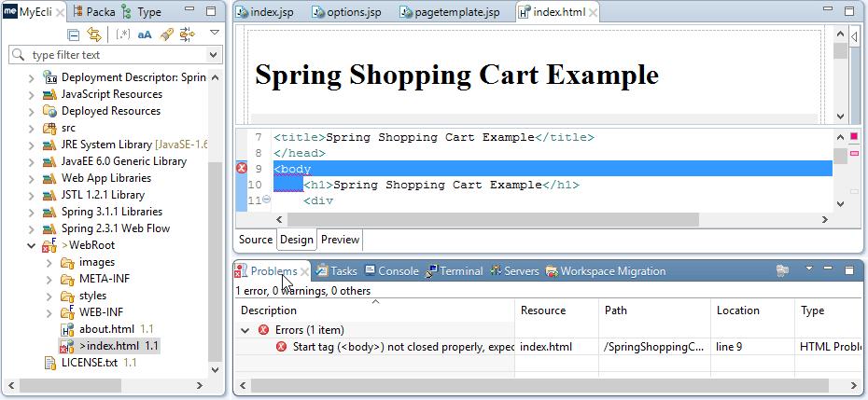Open the filter text history dropdown
This screenshot has width=868, height=400.
point(214,55)
